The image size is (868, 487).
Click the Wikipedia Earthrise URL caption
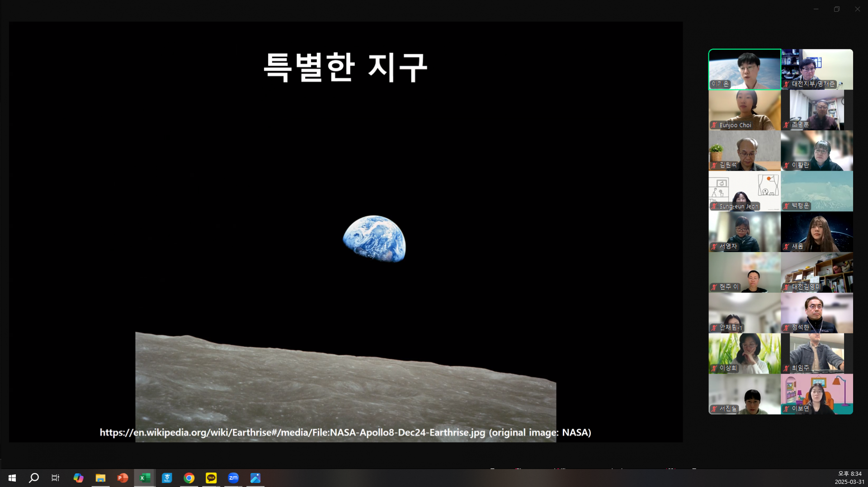pyautogui.click(x=345, y=433)
